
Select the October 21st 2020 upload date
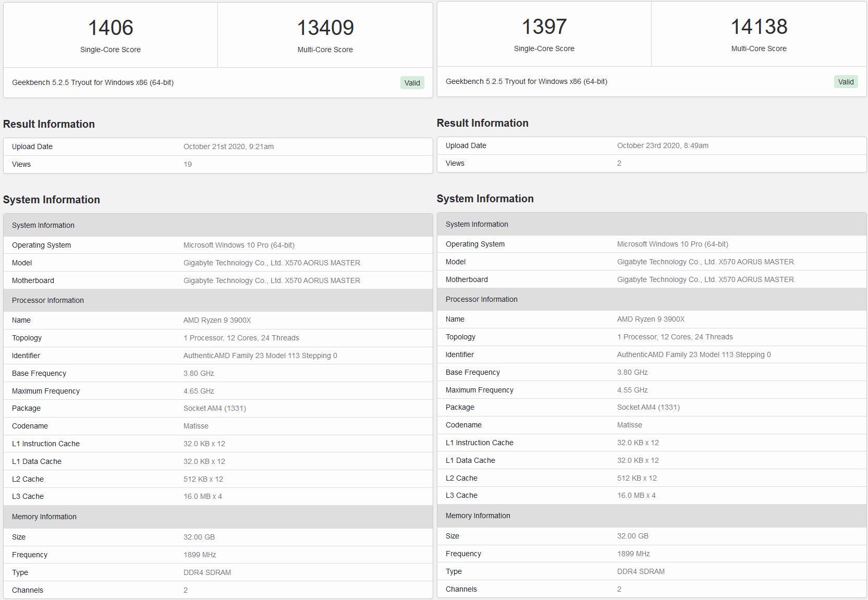click(228, 146)
